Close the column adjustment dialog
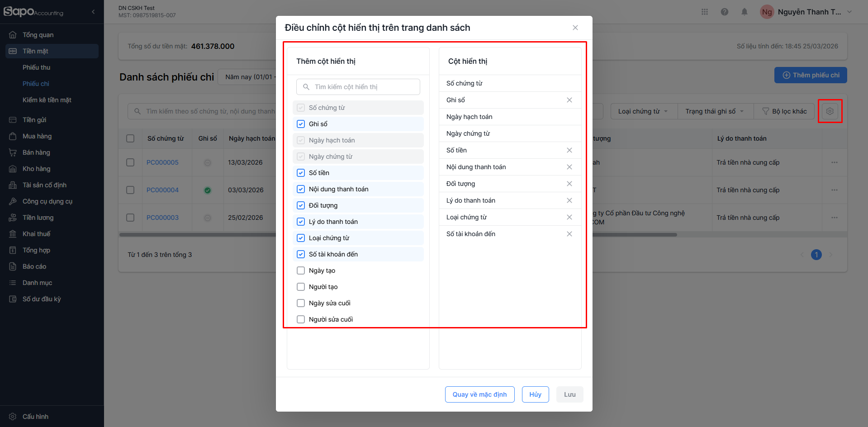Viewport: 868px width, 427px height. coord(575,28)
